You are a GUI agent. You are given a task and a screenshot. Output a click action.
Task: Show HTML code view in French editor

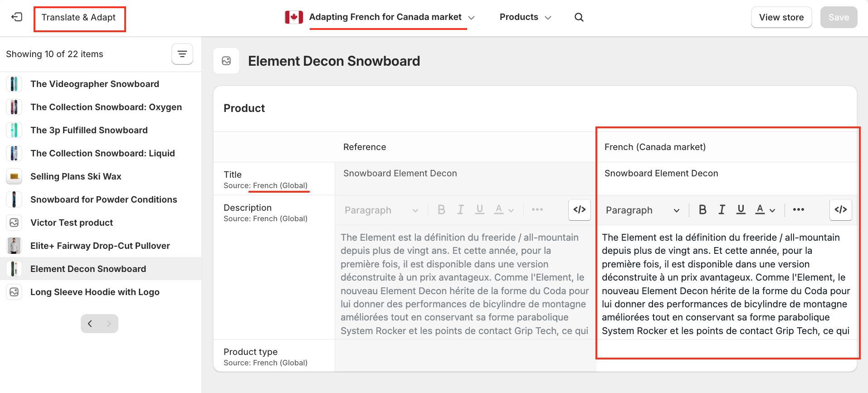(841, 209)
